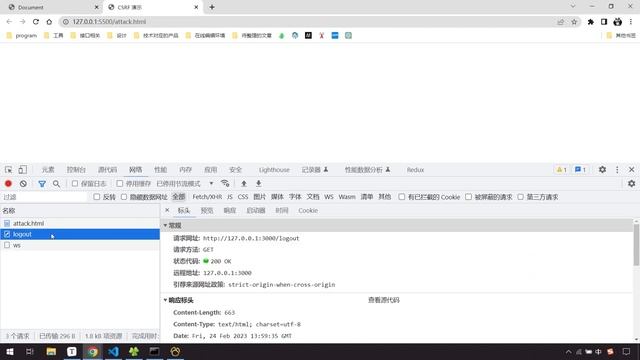Open a new browser tab
640x360 pixels.
point(212,7)
